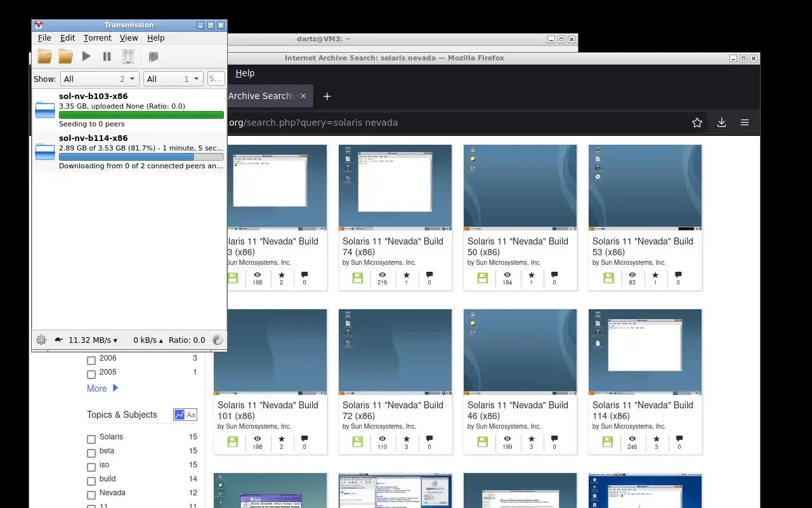The width and height of the screenshot is (812, 508).
Task: Pause the torrent using the pause icon
Action: [107, 57]
